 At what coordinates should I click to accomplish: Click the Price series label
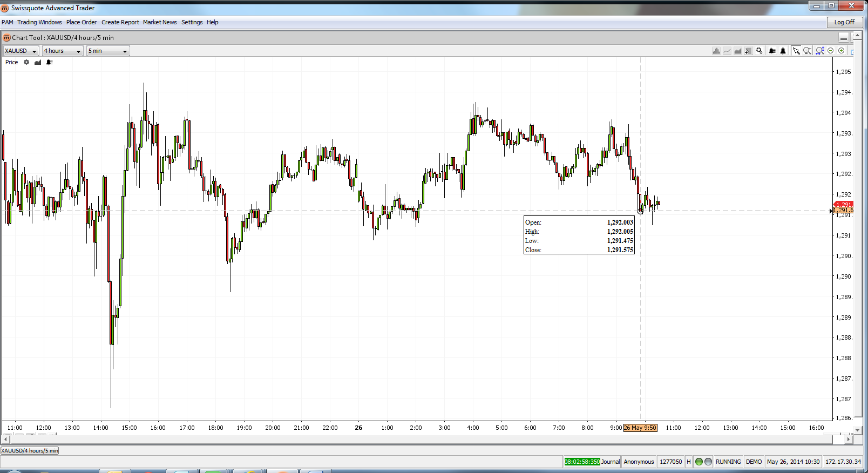11,62
